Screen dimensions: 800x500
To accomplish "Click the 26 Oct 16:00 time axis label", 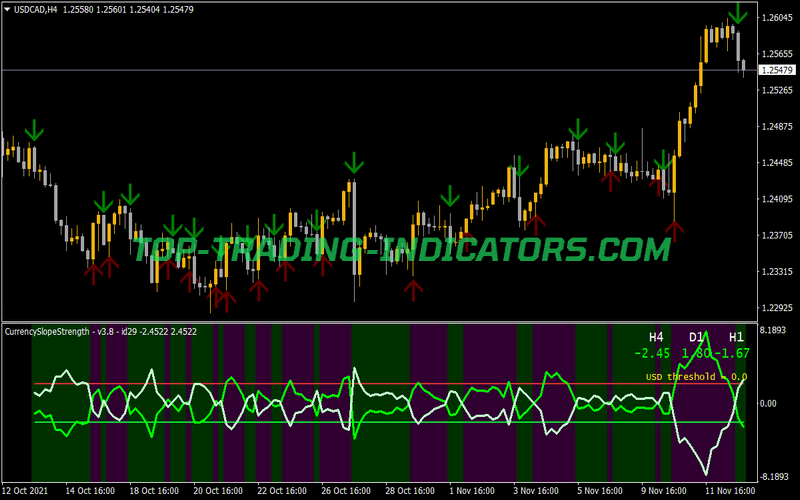I will click(346, 491).
